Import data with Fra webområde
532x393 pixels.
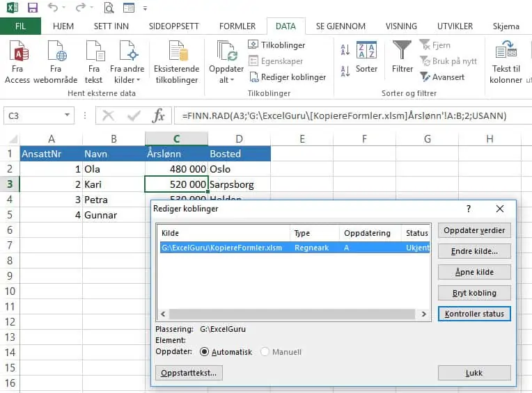point(56,62)
